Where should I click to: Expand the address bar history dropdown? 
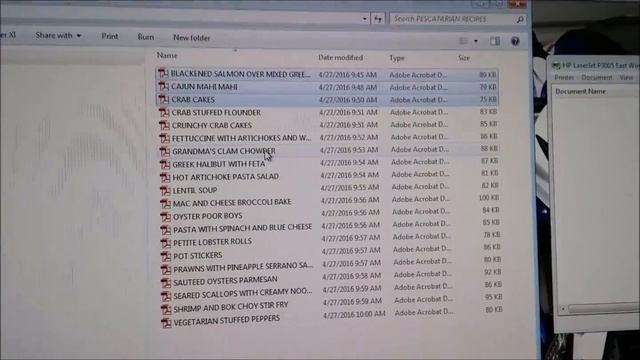[x=364, y=19]
